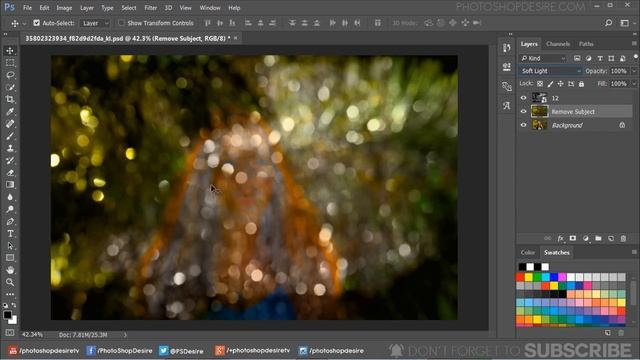Open the Select menu
Viewport: 640px width, 360px height.
click(129, 8)
